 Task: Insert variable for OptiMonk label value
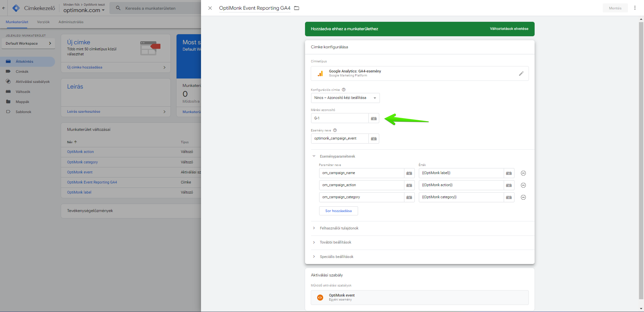(x=509, y=173)
